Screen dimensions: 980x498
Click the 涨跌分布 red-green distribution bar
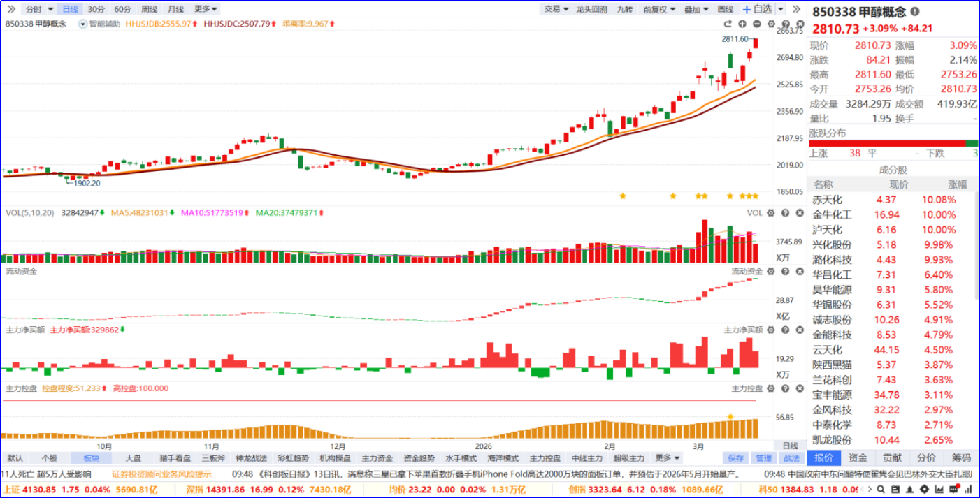pos(893,142)
